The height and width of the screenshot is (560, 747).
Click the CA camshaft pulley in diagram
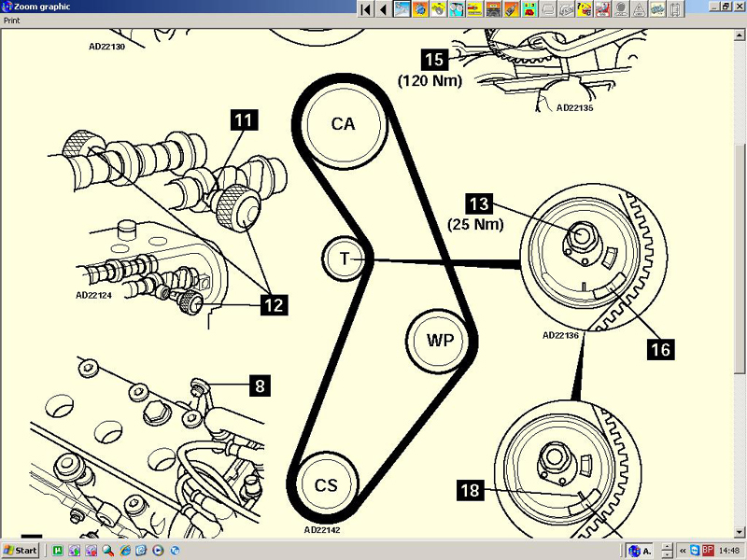343,123
